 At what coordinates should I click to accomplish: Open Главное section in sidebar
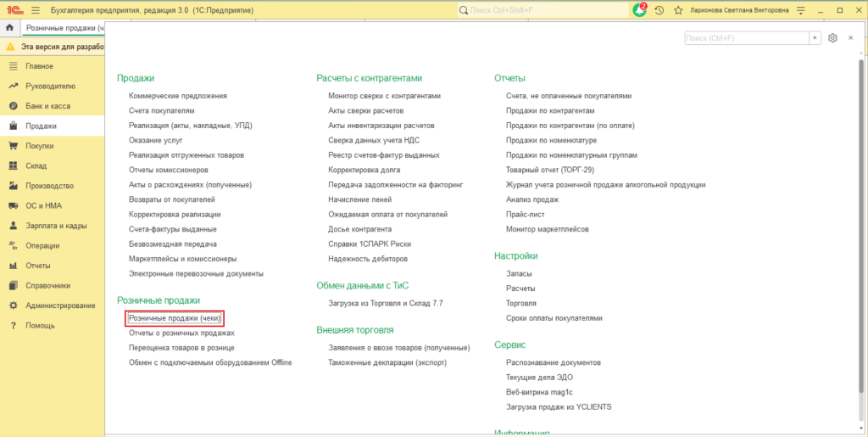pyautogui.click(x=39, y=66)
